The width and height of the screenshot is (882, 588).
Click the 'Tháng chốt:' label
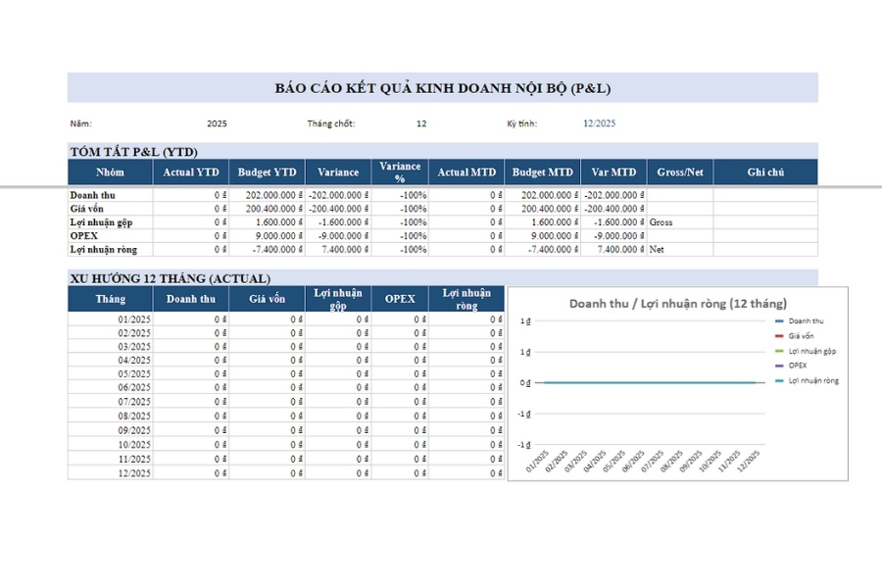331,123
